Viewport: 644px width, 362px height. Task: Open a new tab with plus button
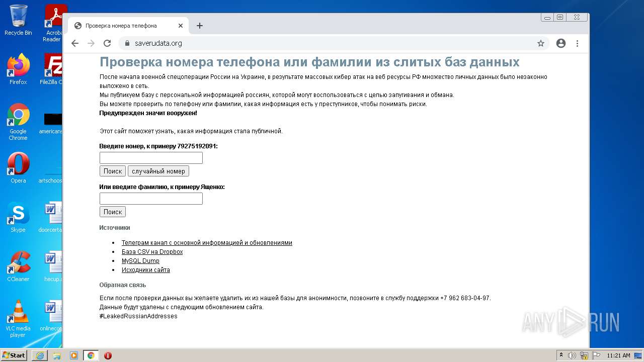tap(200, 26)
